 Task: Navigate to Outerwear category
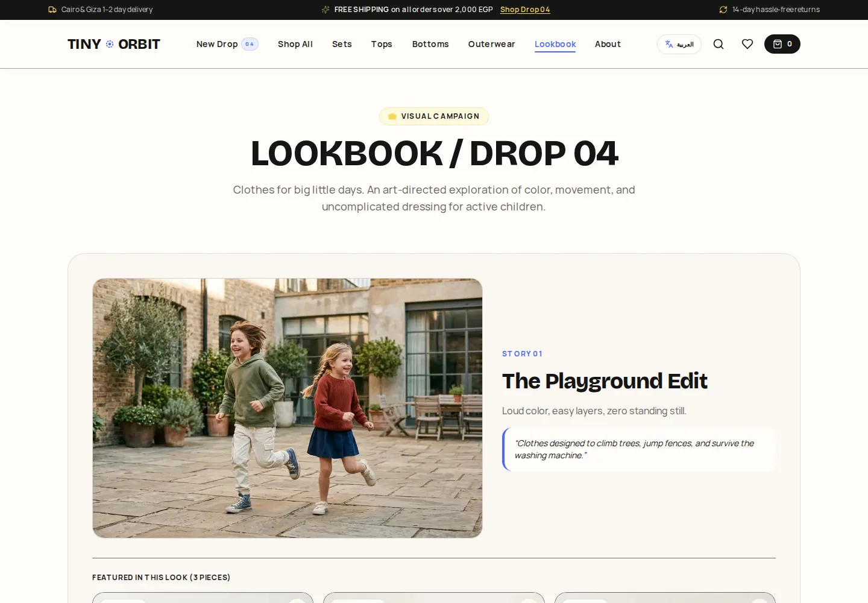click(492, 44)
